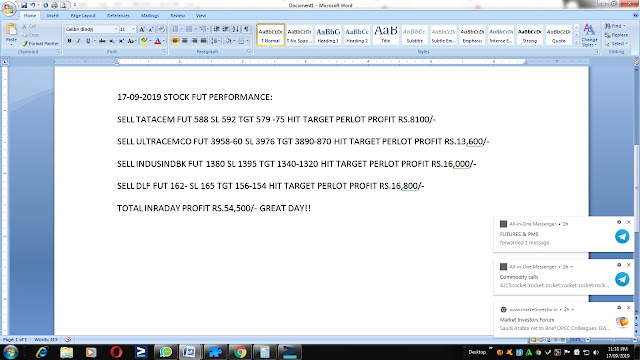Open the Select dropdown

[x=616, y=44]
